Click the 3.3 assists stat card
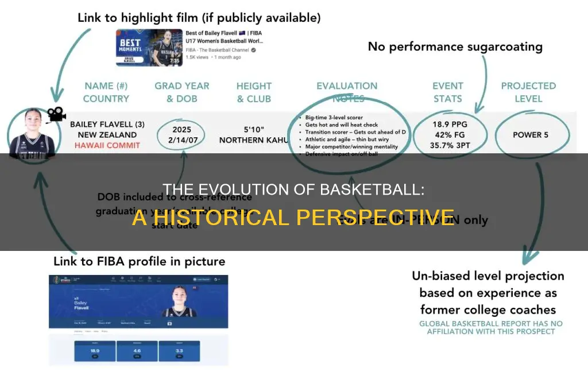 point(179,351)
